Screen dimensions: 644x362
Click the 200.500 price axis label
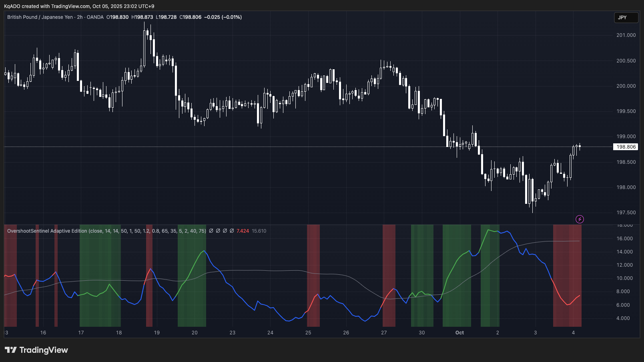point(626,61)
